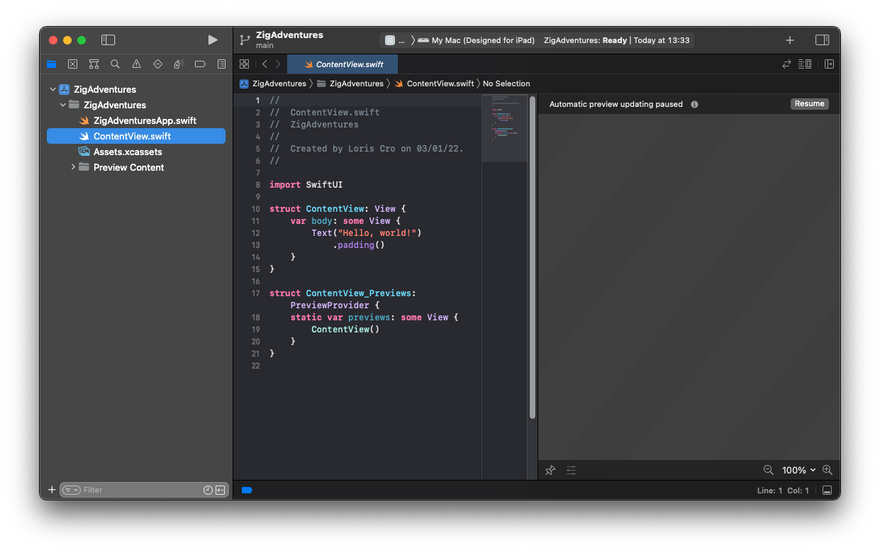Expand the Preview Content folder
Screen dimensions: 880x552
(x=73, y=167)
